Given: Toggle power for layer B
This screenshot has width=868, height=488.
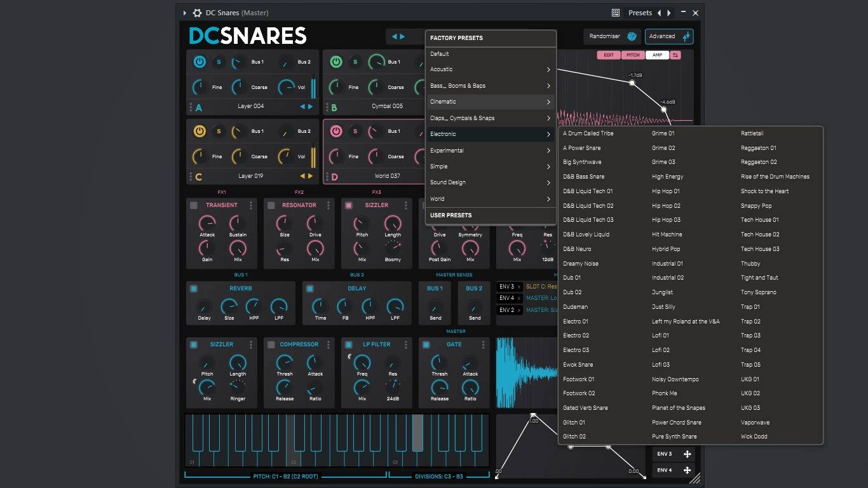Looking at the screenshot, I should [336, 62].
